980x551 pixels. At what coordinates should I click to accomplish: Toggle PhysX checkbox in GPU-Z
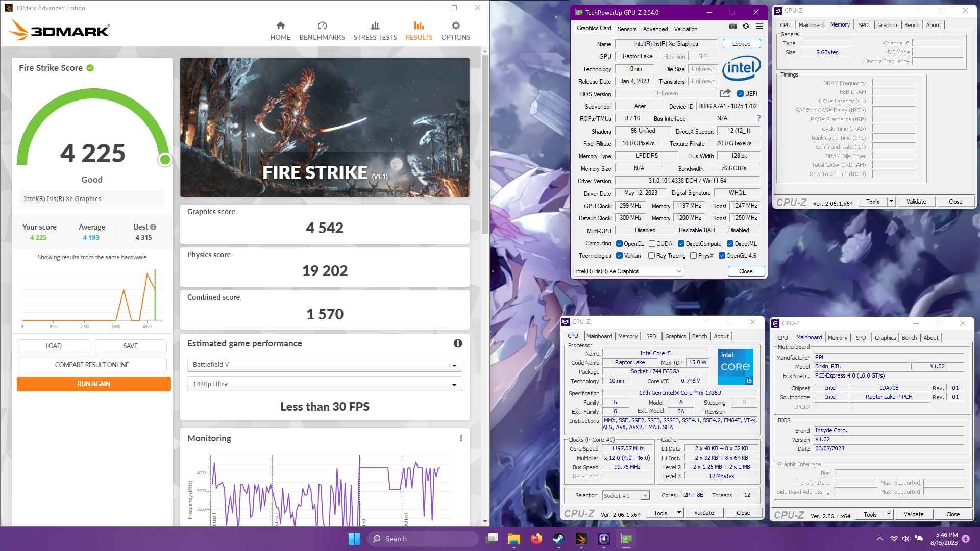point(693,256)
